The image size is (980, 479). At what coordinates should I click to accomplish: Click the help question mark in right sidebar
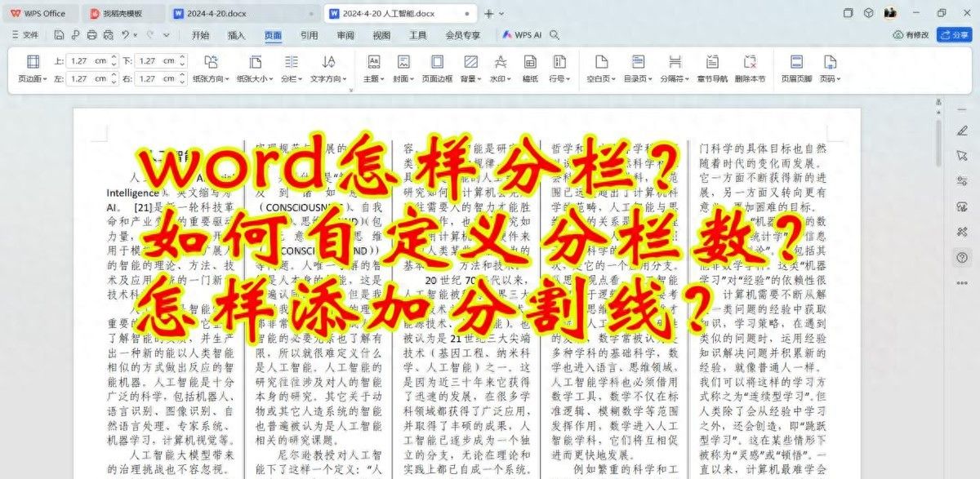tap(962, 257)
